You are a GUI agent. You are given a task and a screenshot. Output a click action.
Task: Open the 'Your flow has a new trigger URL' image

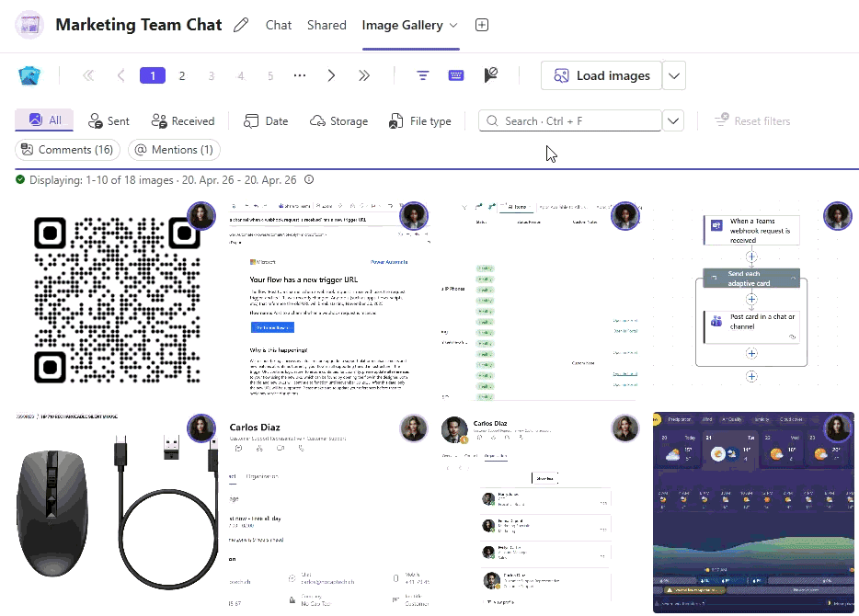328,300
